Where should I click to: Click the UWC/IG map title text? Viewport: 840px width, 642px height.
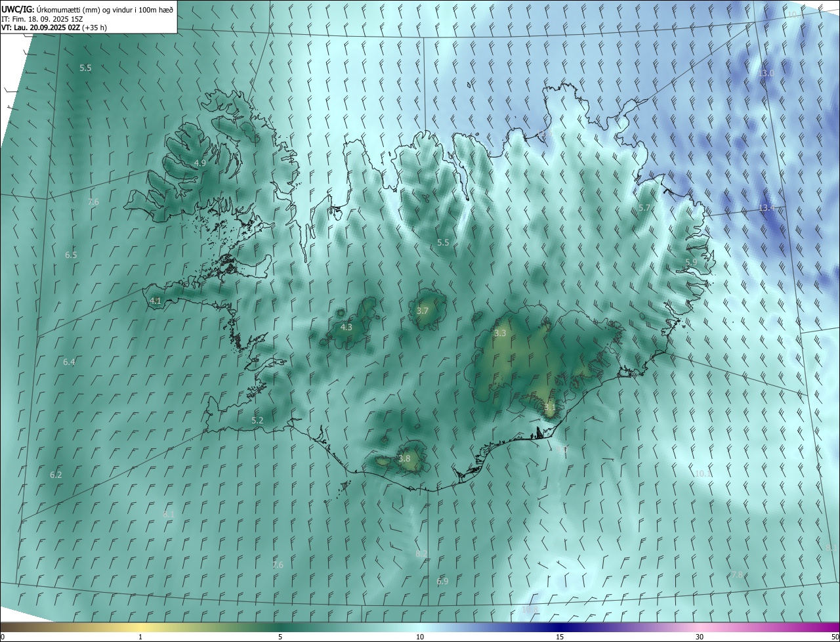tap(87, 9)
